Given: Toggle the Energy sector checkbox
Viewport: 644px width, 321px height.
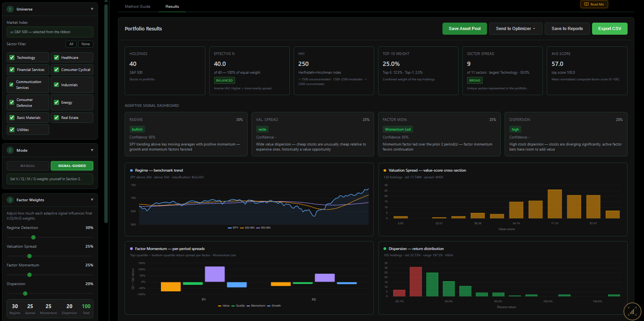Looking at the screenshot, I should pos(57,102).
